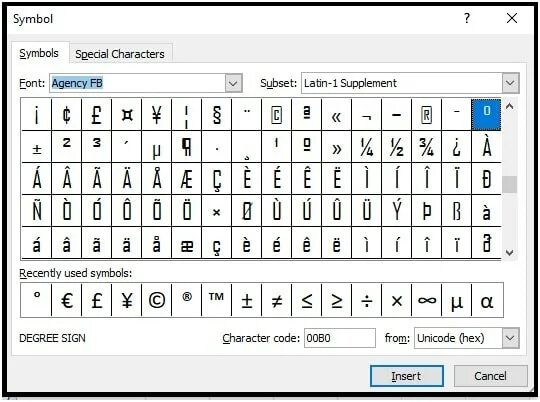Click the symbol grid scroll down arrow
This screenshot has height=402, width=540.
pos(510,252)
